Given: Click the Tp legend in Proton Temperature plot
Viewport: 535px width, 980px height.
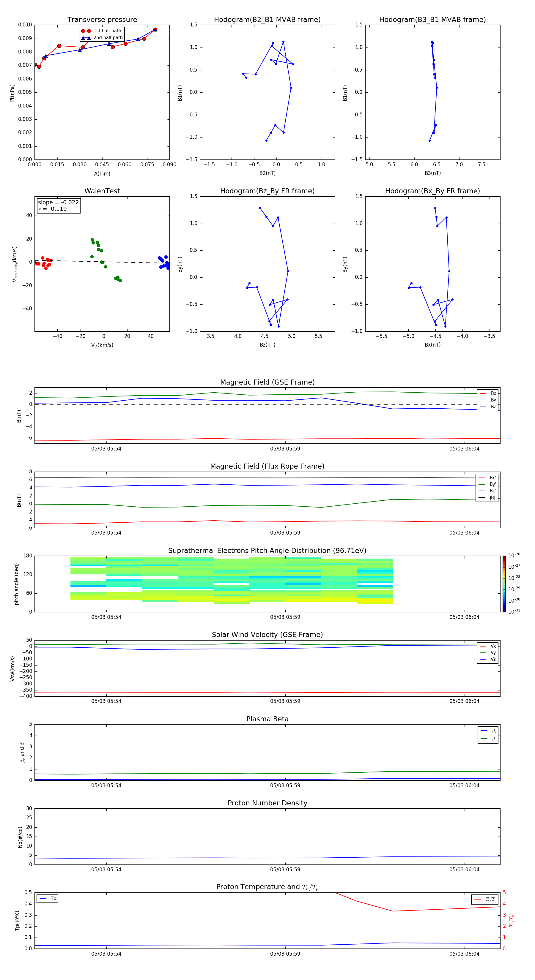Looking at the screenshot, I should point(48,899).
